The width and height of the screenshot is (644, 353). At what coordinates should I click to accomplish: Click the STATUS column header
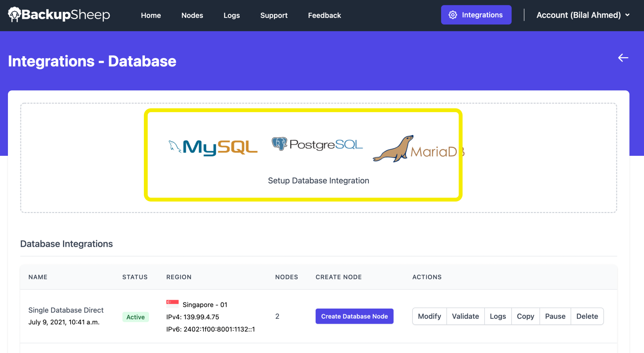click(x=135, y=277)
